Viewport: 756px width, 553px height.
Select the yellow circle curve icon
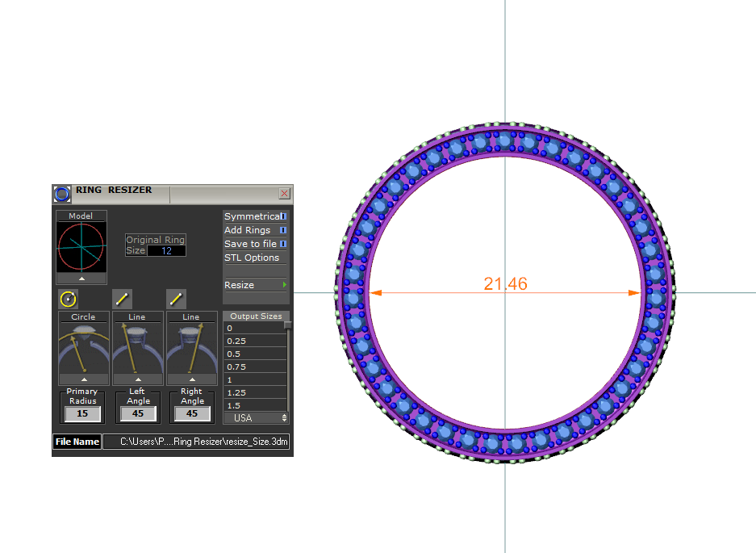click(x=69, y=299)
